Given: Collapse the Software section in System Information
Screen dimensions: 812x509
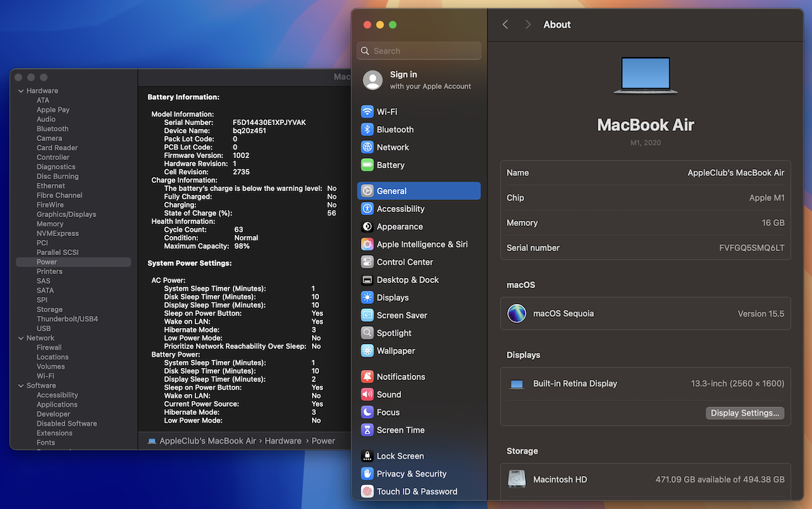Looking at the screenshot, I should 21,386.
